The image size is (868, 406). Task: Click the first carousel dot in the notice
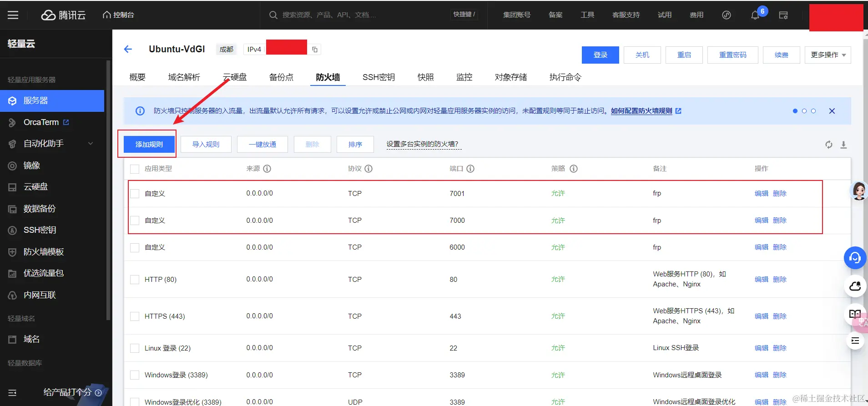(795, 111)
